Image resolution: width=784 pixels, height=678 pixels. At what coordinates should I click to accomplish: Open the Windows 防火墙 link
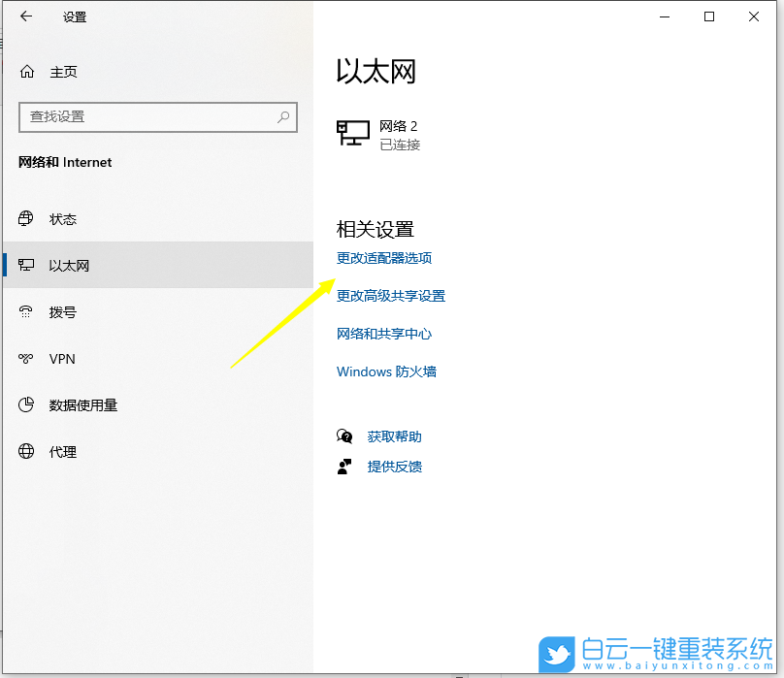[x=386, y=371]
